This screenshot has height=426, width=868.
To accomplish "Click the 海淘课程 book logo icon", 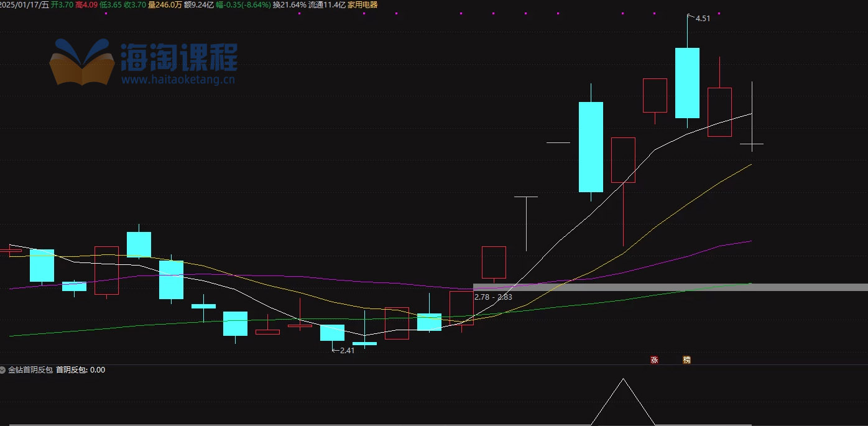I will 82,62.
